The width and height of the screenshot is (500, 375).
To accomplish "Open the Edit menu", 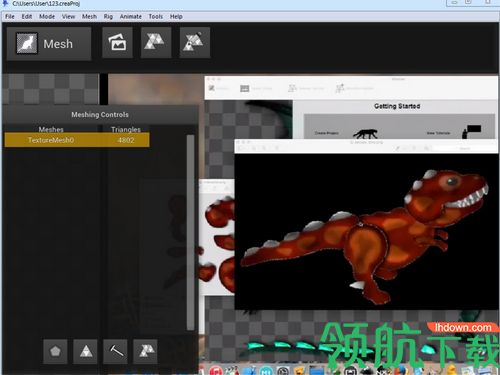I will (27, 16).
